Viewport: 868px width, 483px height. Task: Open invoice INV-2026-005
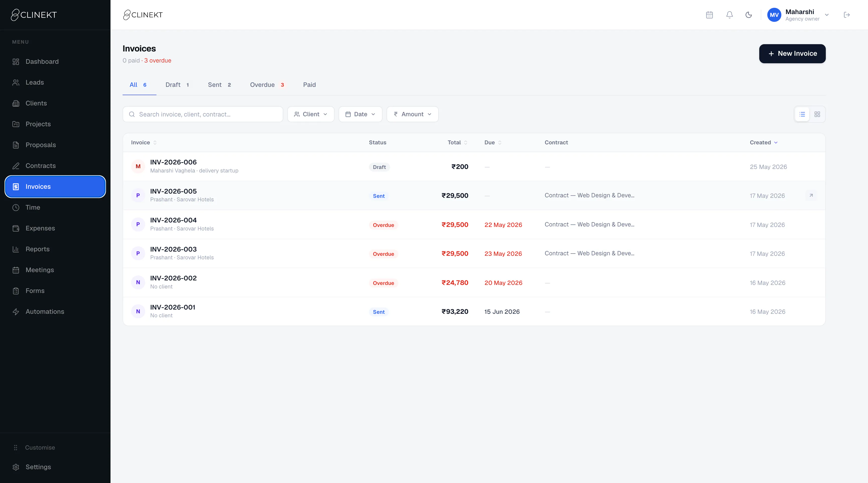(474, 196)
